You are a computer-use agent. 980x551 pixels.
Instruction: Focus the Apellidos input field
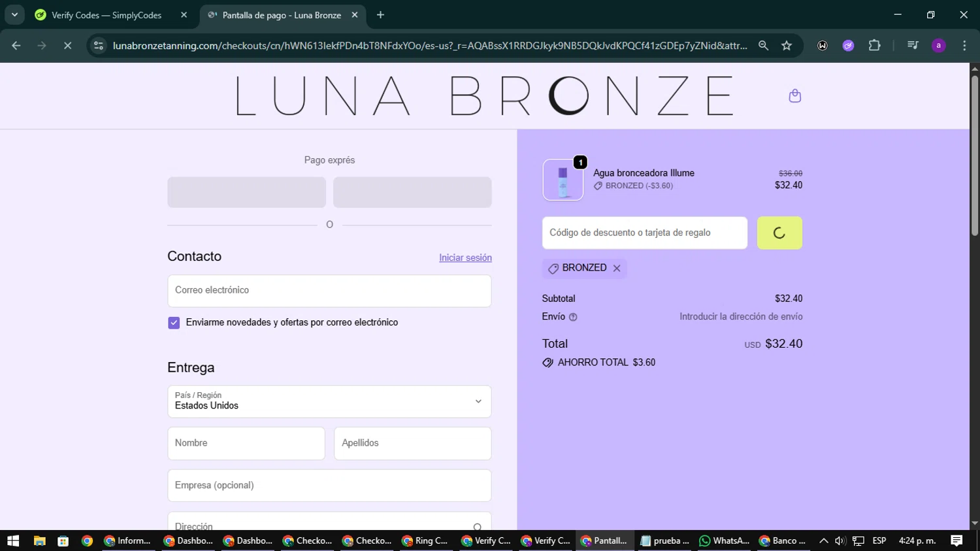(x=413, y=444)
